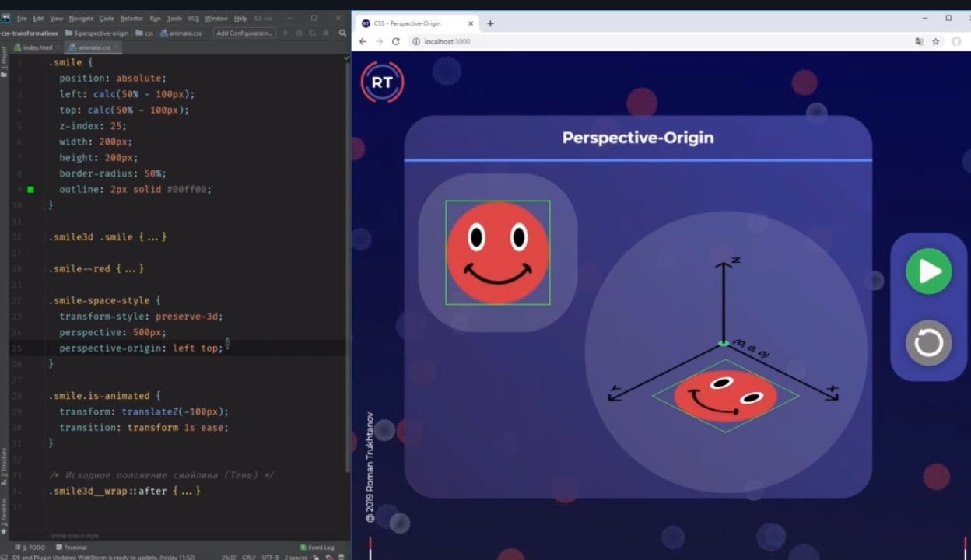Open the Project tool window side tab
971x560 pixels.
coord(4,61)
